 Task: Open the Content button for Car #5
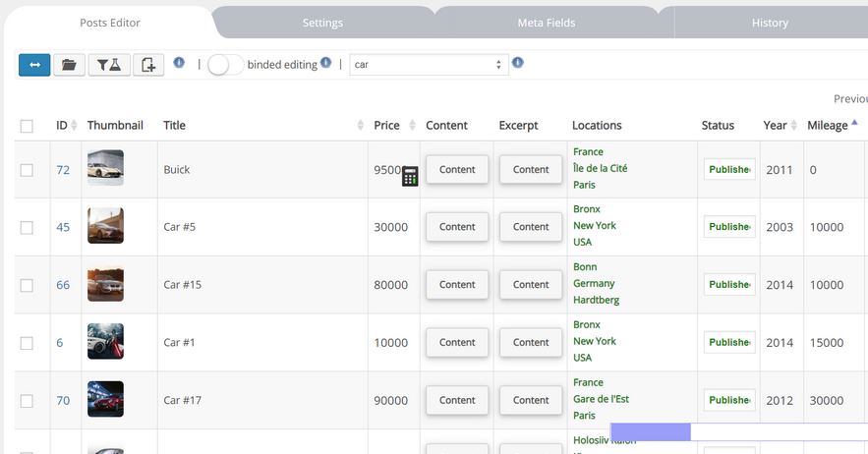[x=457, y=226]
